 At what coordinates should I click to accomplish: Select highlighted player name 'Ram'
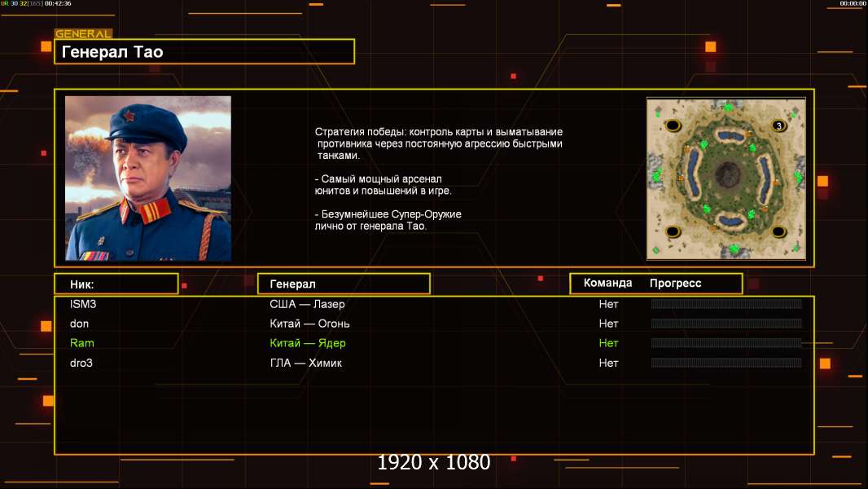click(82, 343)
